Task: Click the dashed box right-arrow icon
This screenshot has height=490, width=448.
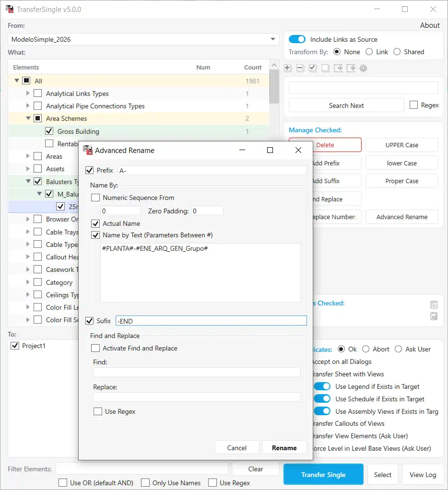Action: point(338,69)
